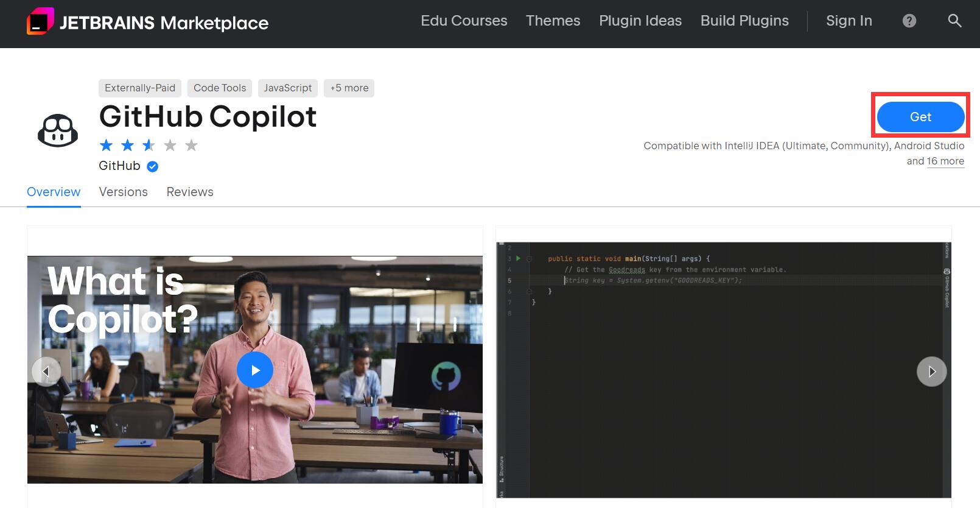Image resolution: width=980 pixels, height=508 pixels.
Task: Open the '16 more' compatible products link
Action: click(945, 161)
